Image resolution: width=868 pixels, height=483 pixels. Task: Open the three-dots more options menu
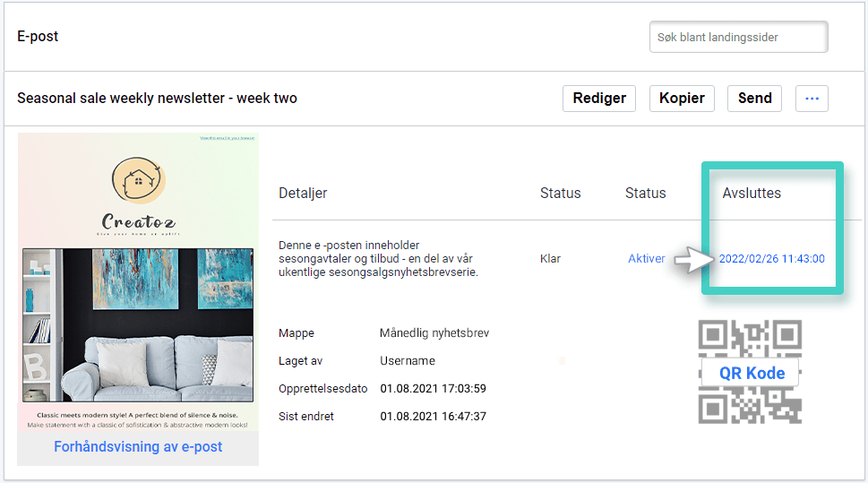click(812, 99)
